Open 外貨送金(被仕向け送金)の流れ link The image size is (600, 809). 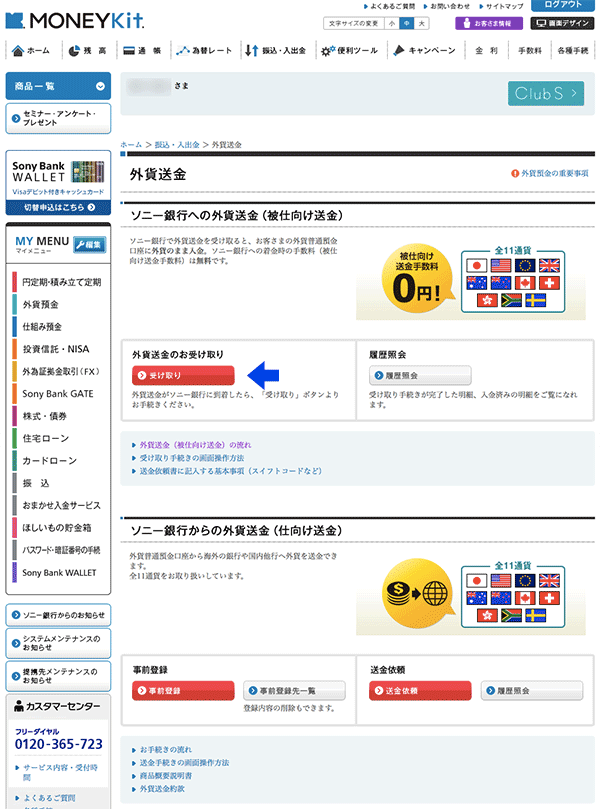[195, 445]
